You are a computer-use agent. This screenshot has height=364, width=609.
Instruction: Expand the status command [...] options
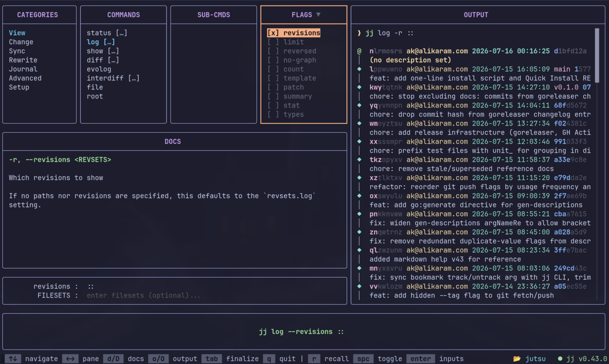tap(122, 33)
